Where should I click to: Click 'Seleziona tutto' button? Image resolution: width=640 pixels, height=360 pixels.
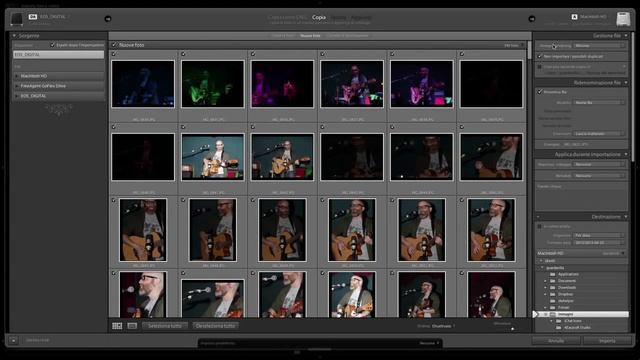pos(165,326)
